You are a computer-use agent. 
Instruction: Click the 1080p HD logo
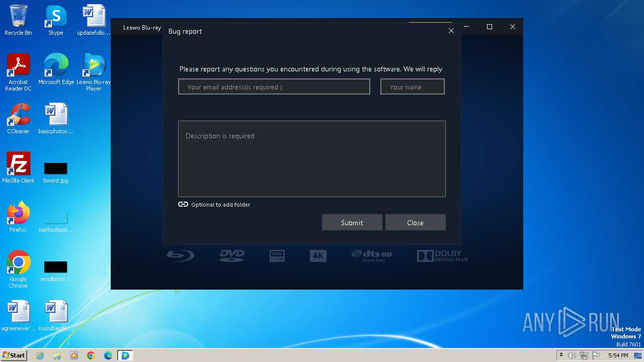[277, 255]
